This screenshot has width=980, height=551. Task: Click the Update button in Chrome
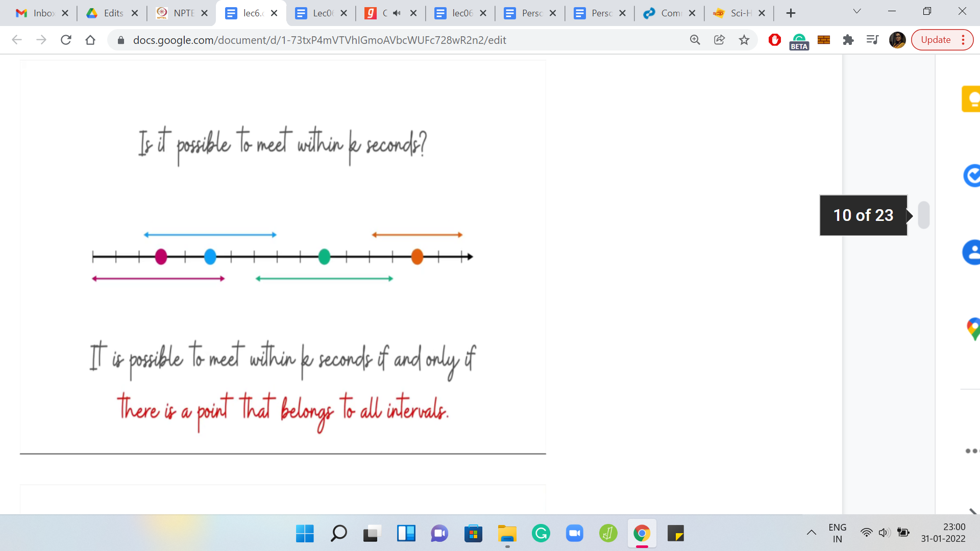tap(935, 40)
